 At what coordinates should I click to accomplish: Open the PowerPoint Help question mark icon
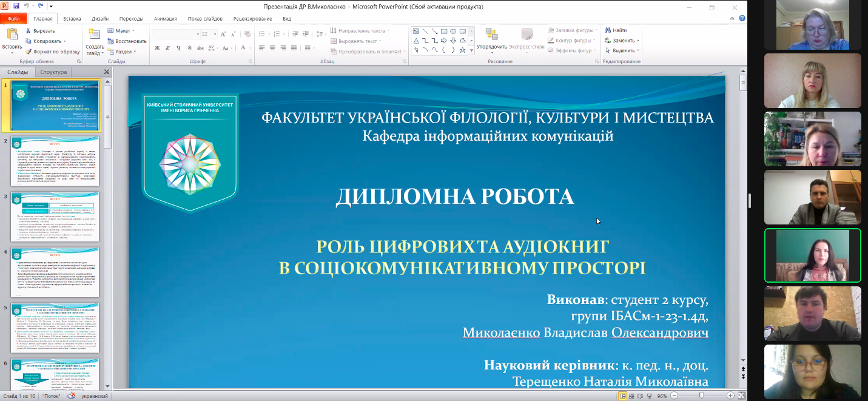click(x=742, y=19)
